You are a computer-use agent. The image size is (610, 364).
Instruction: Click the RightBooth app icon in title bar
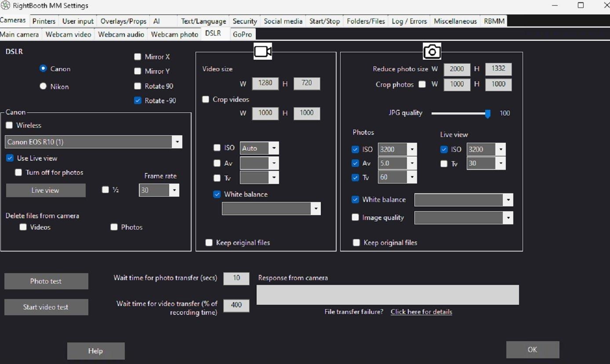(6, 6)
